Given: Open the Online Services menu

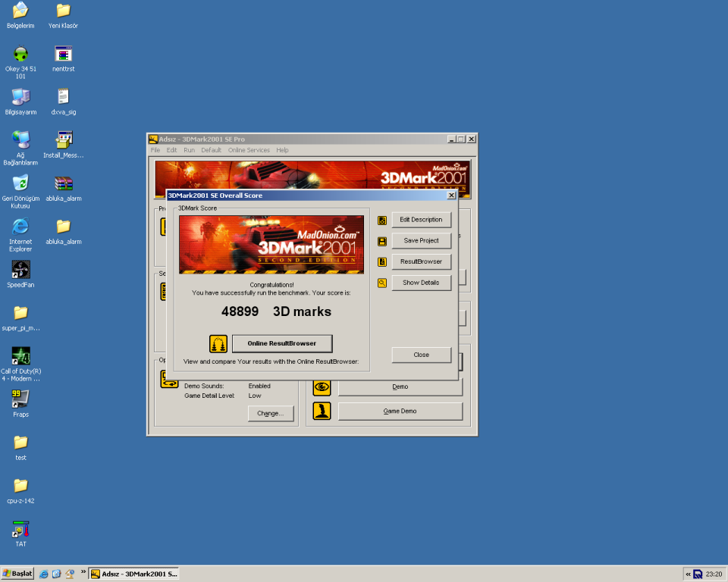Looking at the screenshot, I should pyautogui.click(x=249, y=150).
